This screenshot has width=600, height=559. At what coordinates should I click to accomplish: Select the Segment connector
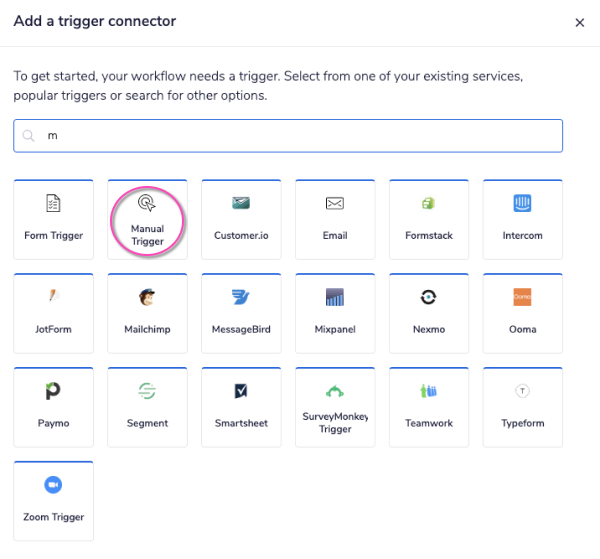point(147,406)
